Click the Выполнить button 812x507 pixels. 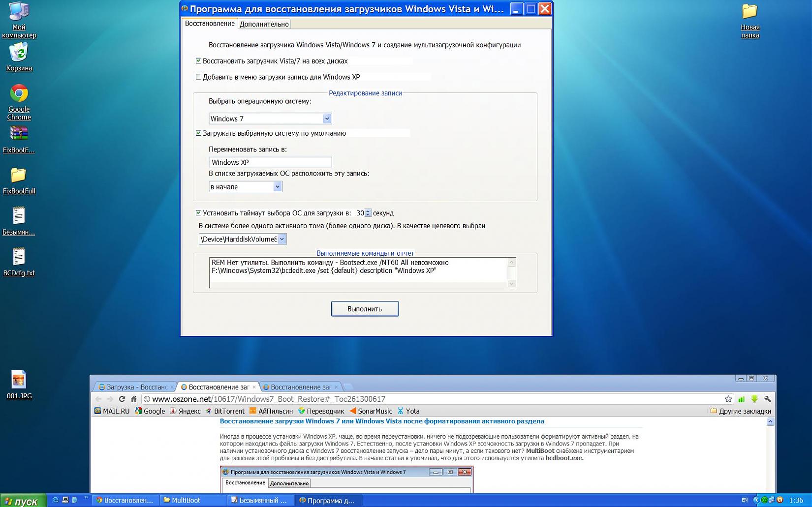(x=365, y=309)
